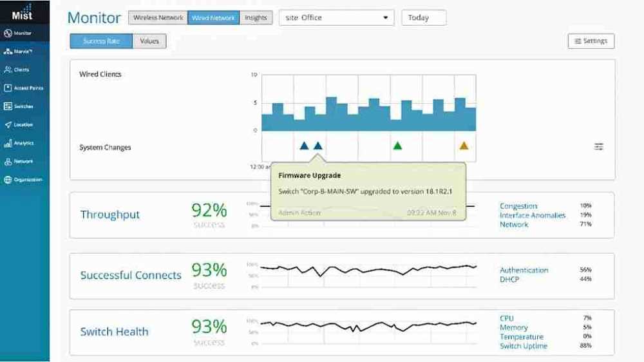The image size is (644, 362).
Task: Go to Clients in the sidebar
Action: coord(21,70)
